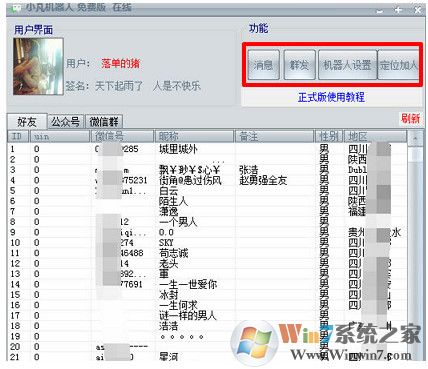
Task: Select the remark 赵勇强全友
Action: click(263, 180)
